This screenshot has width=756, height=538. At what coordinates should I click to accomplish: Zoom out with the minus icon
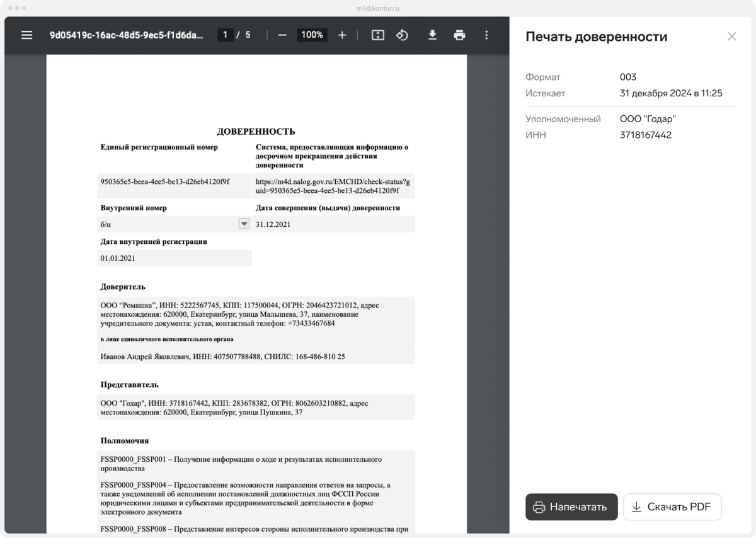coord(282,35)
